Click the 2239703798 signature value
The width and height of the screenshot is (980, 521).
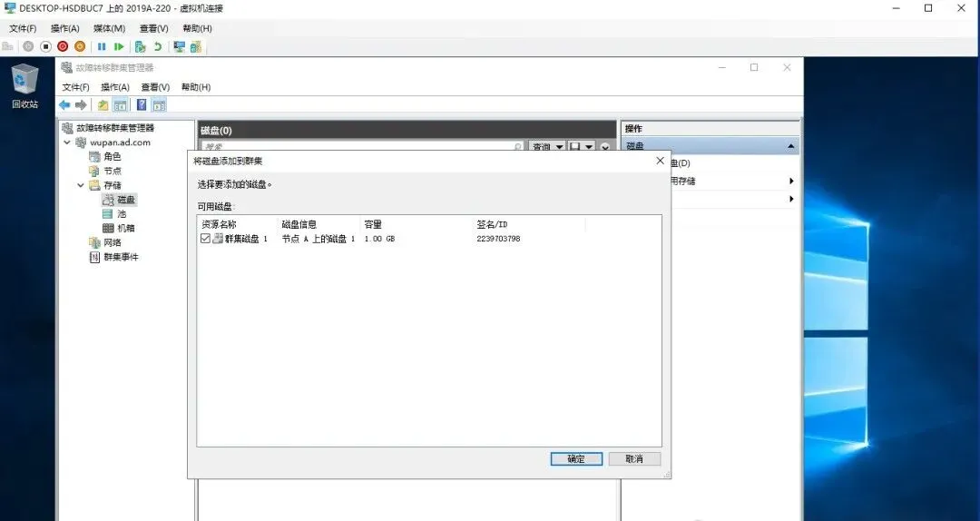498,239
